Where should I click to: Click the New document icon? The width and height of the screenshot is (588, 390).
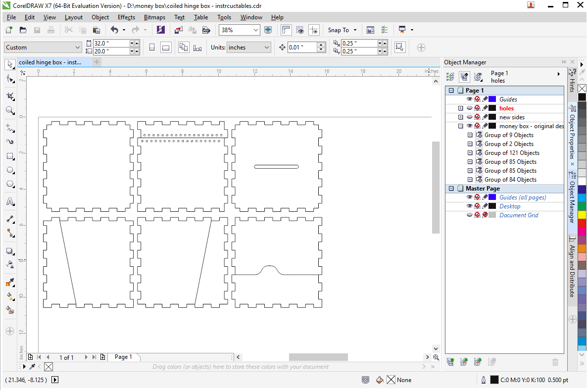(9, 30)
